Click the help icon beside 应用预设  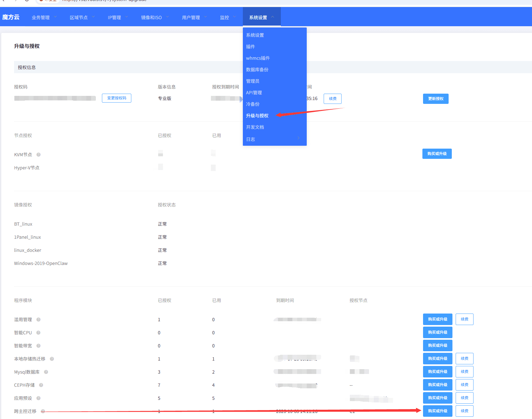click(x=38, y=398)
